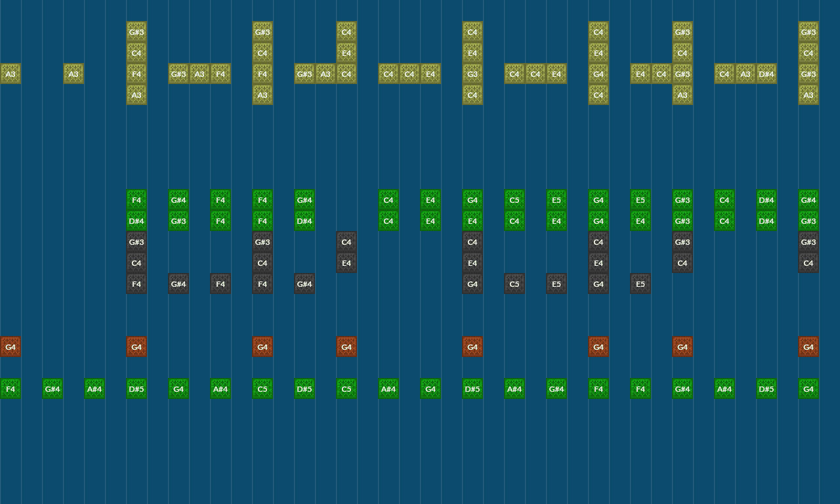Click the leftmost gray E5 note

point(556,284)
